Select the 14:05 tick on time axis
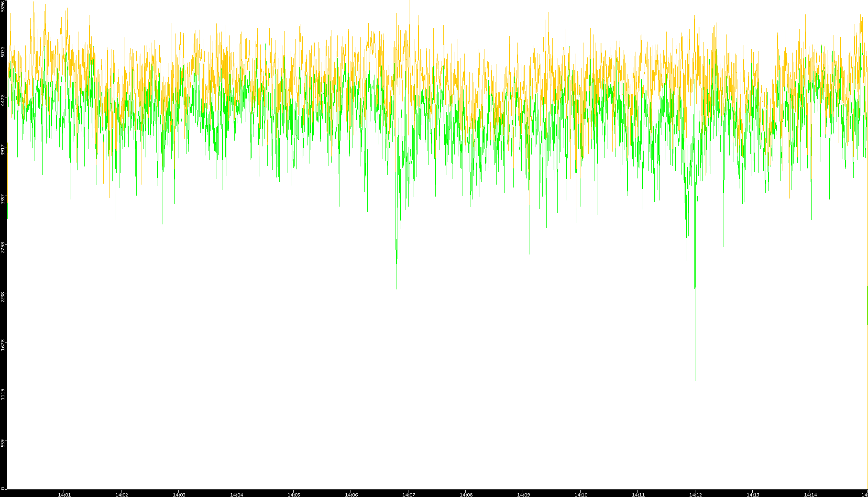Image resolution: width=868 pixels, height=497 pixels. (x=294, y=495)
